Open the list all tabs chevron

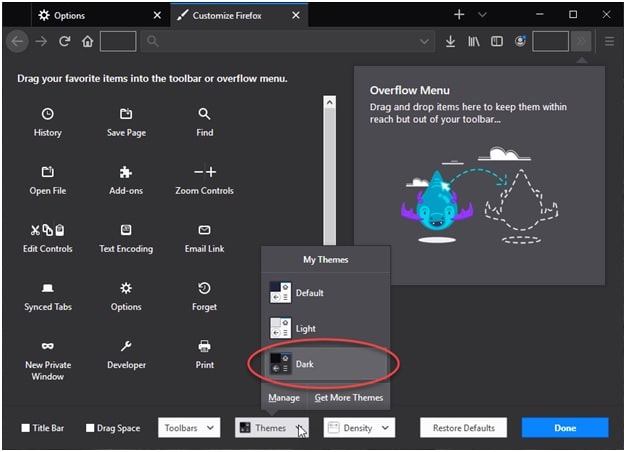[482, 15]
